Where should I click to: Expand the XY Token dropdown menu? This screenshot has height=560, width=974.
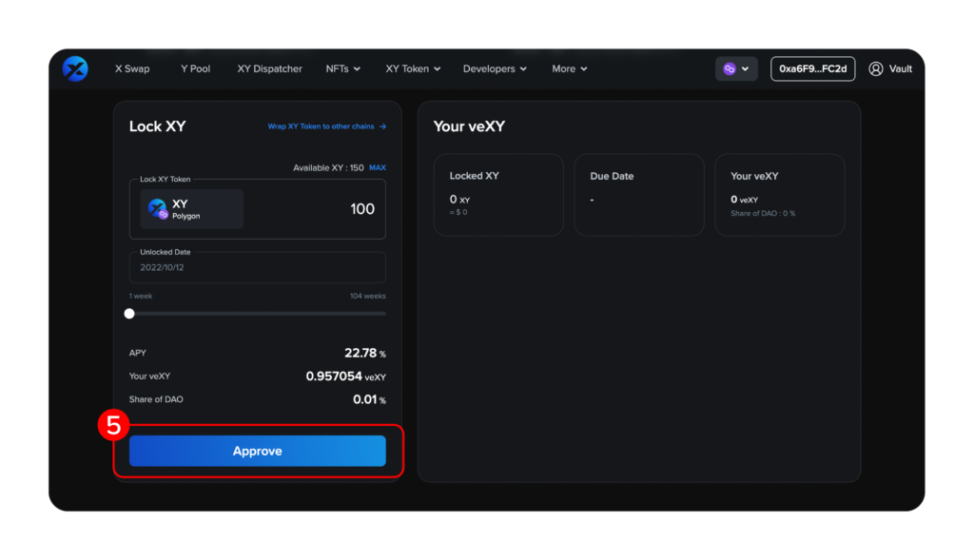tap(413, 68)
